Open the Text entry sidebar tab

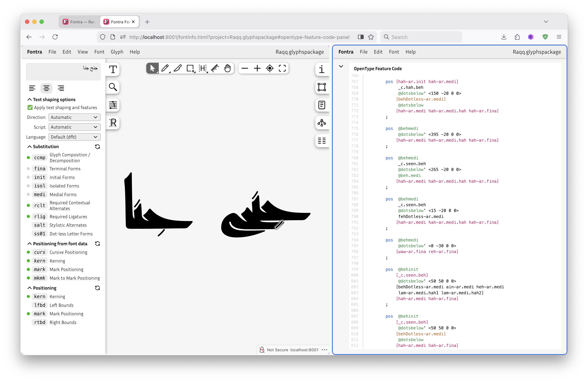click(x=113, y=69)
